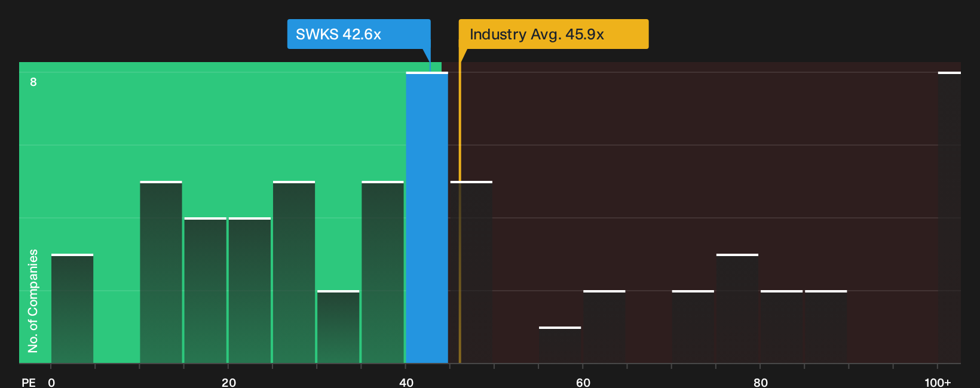
Task: Select the dark bar for PE 75-80
Action: (737, 309)
